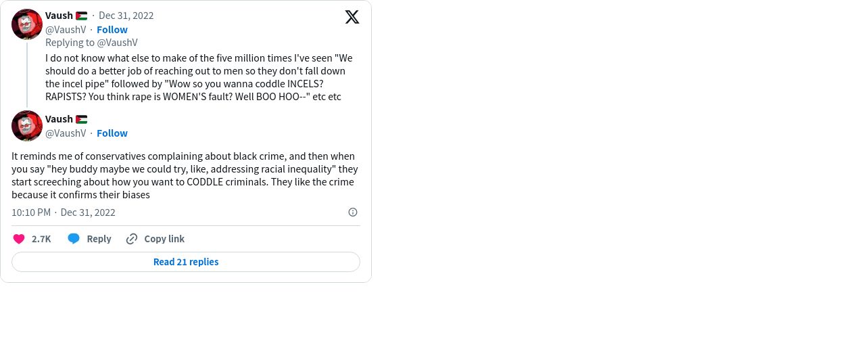868x337 pixels.
Task: Click the copy link chain icon
Action: click(x=132, y=239)
